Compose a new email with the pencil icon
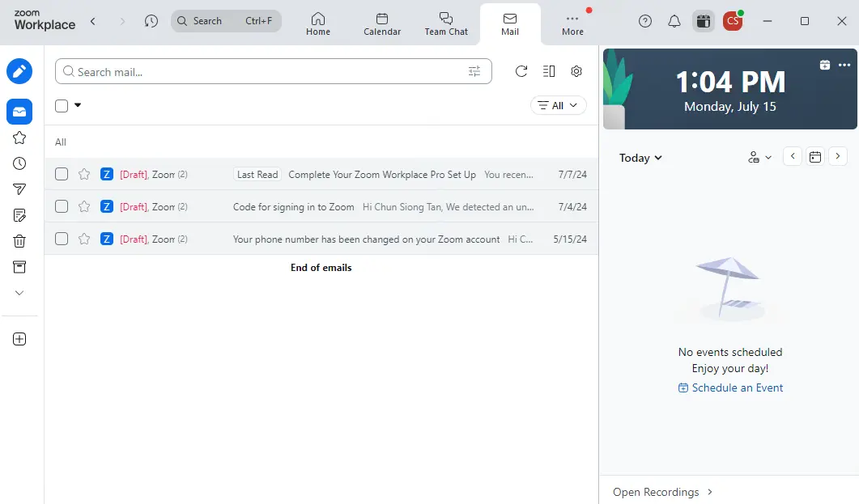This screenshot has width=859, height=504. (x=19, y=71)
